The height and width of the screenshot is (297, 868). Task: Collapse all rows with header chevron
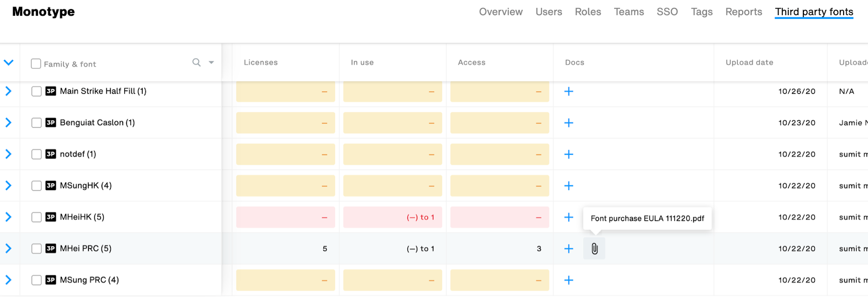pyautogui.click(x=9, y=62)
